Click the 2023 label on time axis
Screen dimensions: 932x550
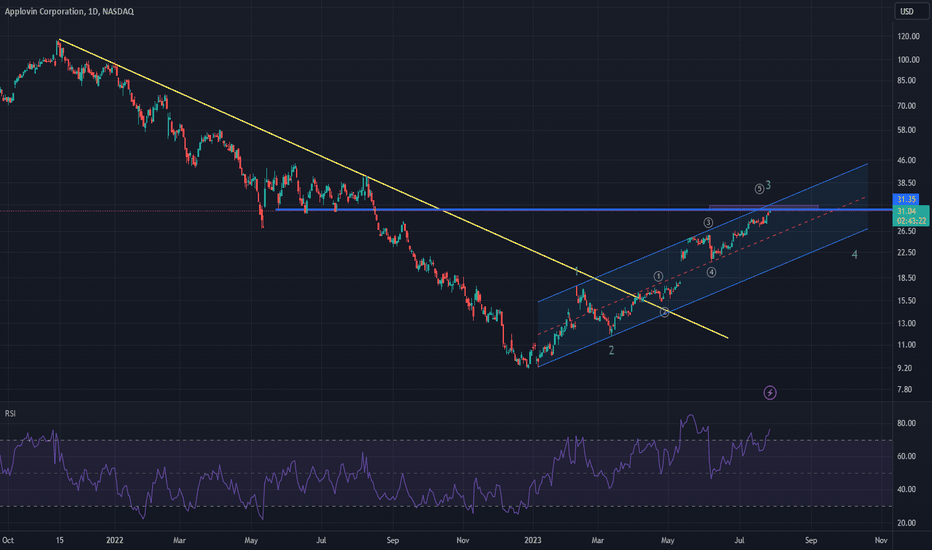pyautogui.click(x=533, y=540)
